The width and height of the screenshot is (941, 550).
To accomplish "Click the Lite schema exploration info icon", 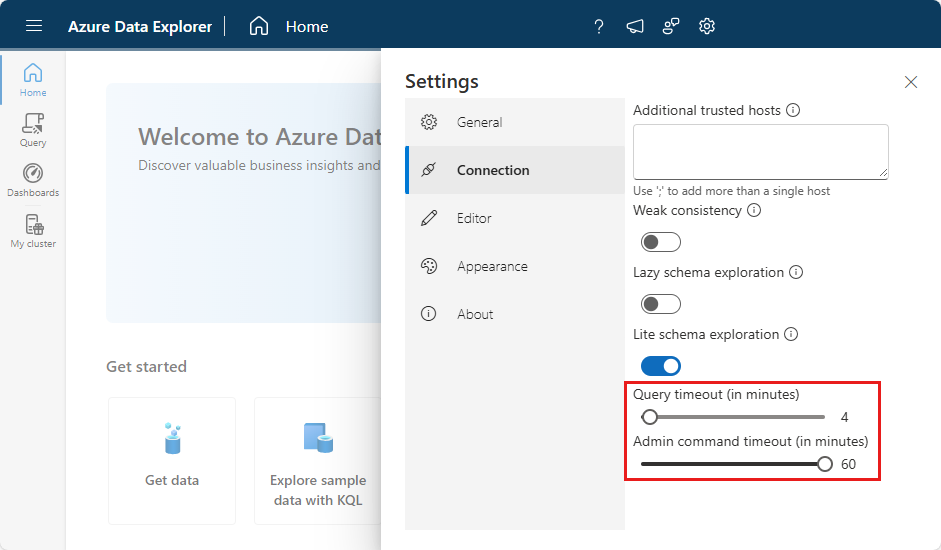I will point(791,334).
